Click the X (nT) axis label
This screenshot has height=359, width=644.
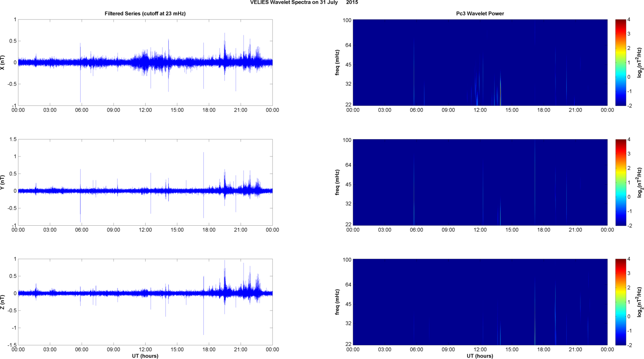[x=3, y=62]
